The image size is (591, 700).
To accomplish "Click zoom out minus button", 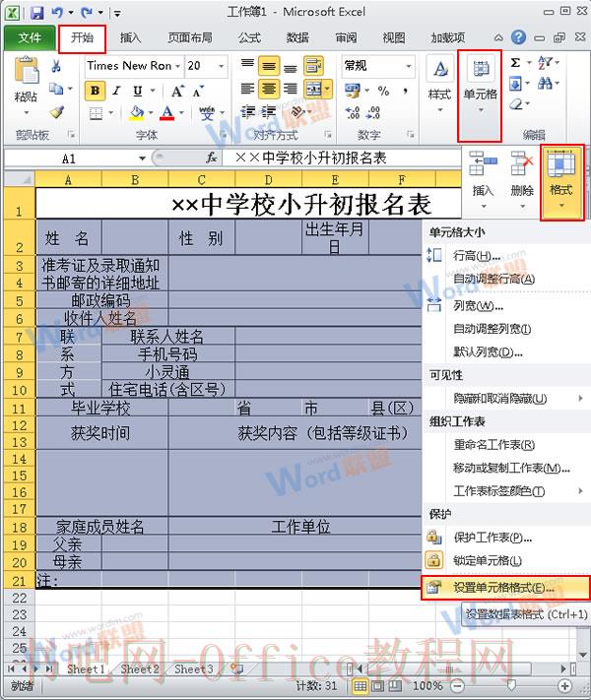I will (457, 685).
